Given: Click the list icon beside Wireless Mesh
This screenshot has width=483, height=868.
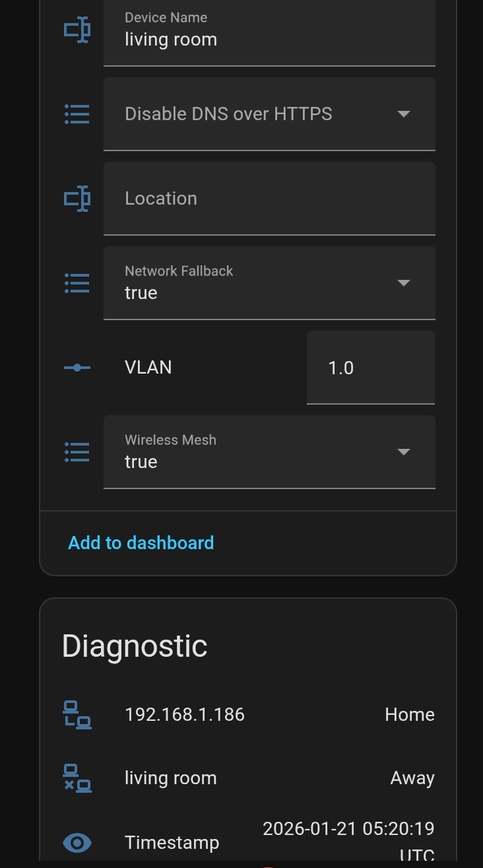Looking at the screenshot, I should [77, 452].
